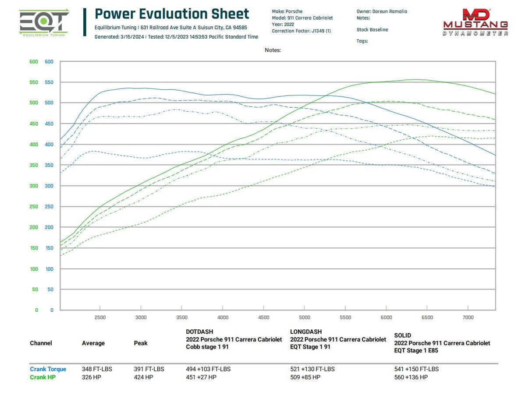Image resolution: width=532 pixels, height=402 pixels.
Task: Expand the Tags field
Action: point(362,41)
